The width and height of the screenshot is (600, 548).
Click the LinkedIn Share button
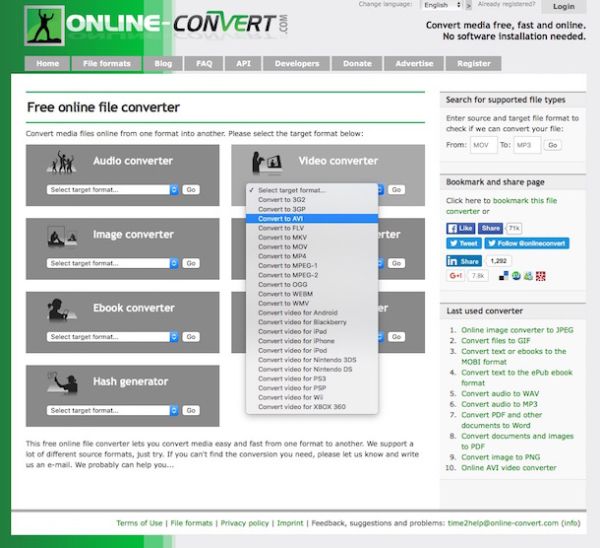[x=464, y=261]
